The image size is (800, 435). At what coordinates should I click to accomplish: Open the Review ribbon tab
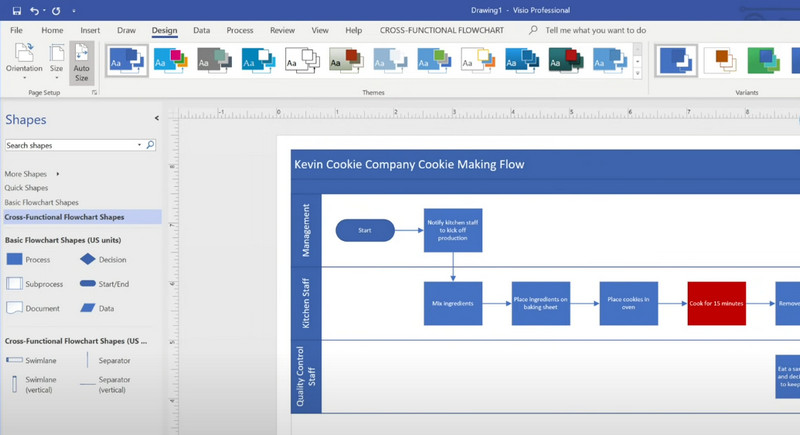(283, 30)
